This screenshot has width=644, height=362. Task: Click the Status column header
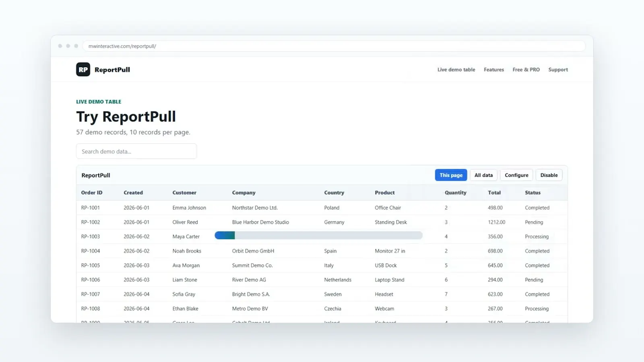pyautogui.click(x=533, y=193)
